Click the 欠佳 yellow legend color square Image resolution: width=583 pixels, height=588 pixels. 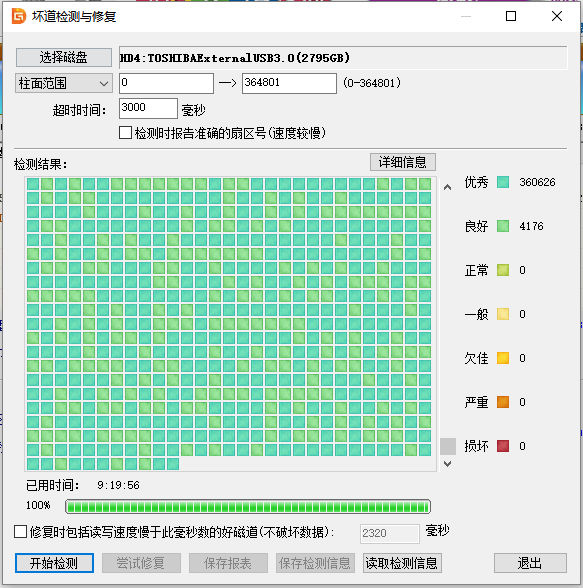click(x=503, y=358)
